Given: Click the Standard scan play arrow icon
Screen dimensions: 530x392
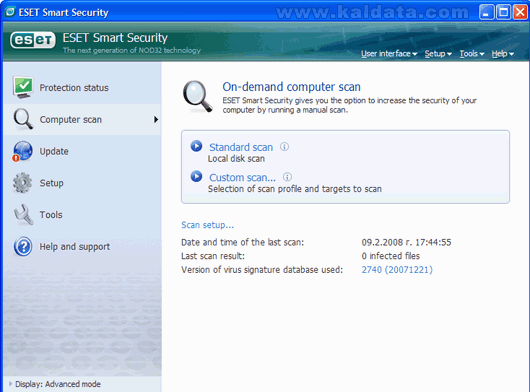Looking at the screenshot, I should 196,146.
